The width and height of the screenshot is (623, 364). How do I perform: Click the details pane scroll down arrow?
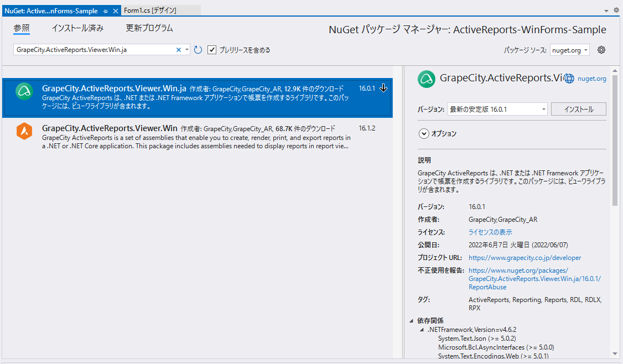point(615,353)
